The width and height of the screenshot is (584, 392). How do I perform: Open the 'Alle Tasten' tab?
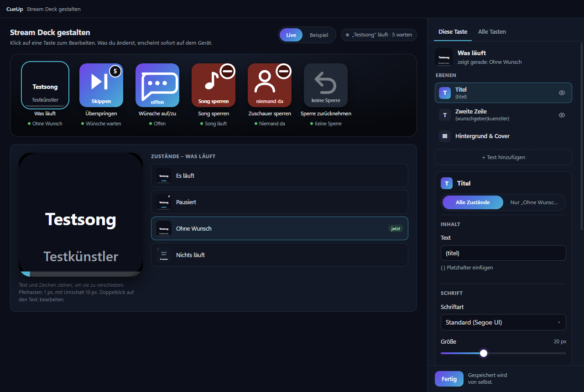(x=492, y=32)
